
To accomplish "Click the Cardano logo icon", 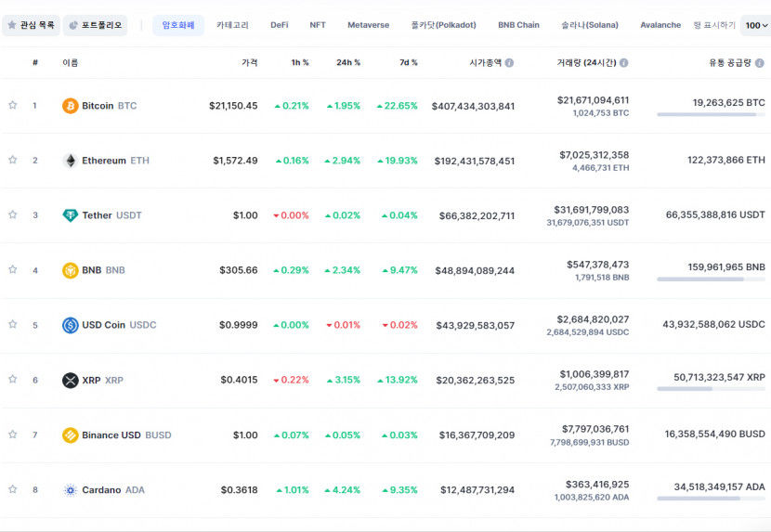I will pos(71,490).
